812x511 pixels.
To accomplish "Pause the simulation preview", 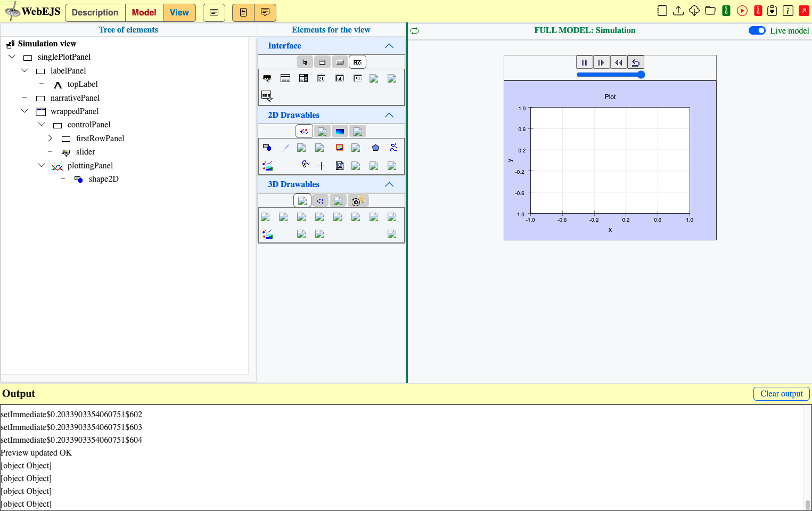I will (x=584, y=62).
